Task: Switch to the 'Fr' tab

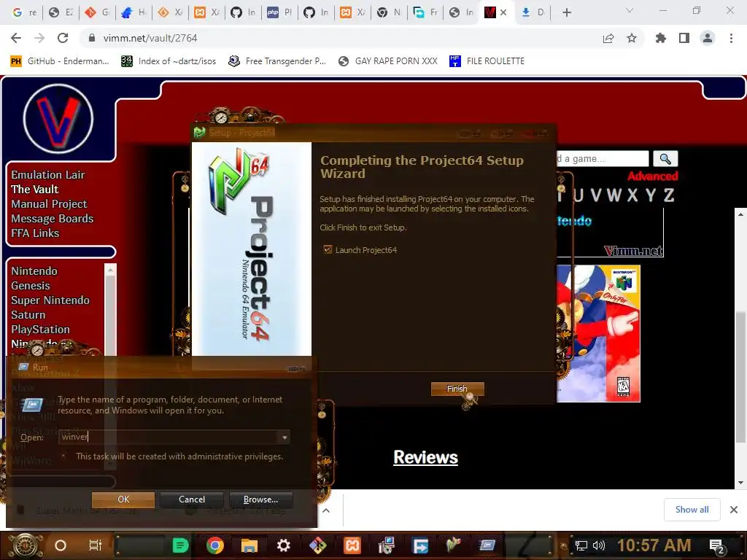Action: 425,12
